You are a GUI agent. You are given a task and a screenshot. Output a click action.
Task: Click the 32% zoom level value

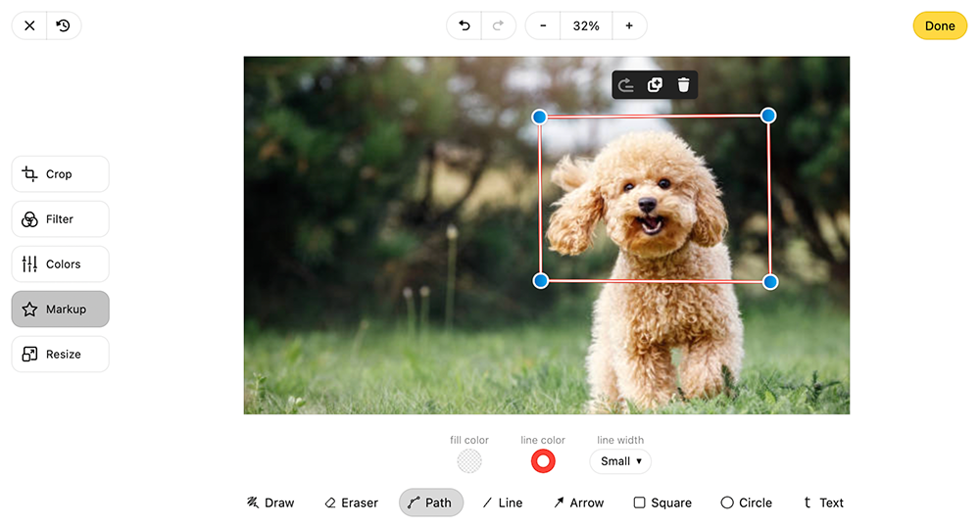point(586,25)
